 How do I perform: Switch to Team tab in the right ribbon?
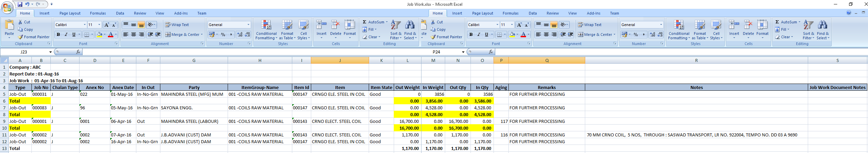(x=615, y=13)
